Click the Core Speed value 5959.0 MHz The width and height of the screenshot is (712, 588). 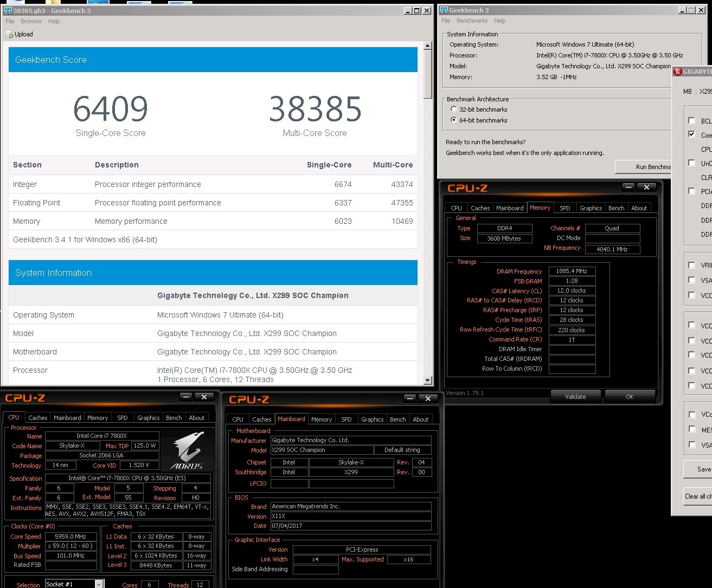pos(70,537)
